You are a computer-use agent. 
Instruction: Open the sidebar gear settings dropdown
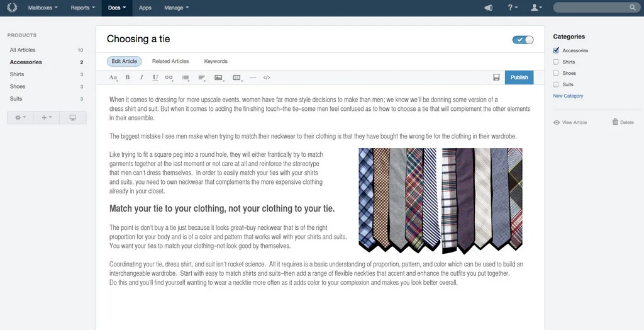(20, 118)
